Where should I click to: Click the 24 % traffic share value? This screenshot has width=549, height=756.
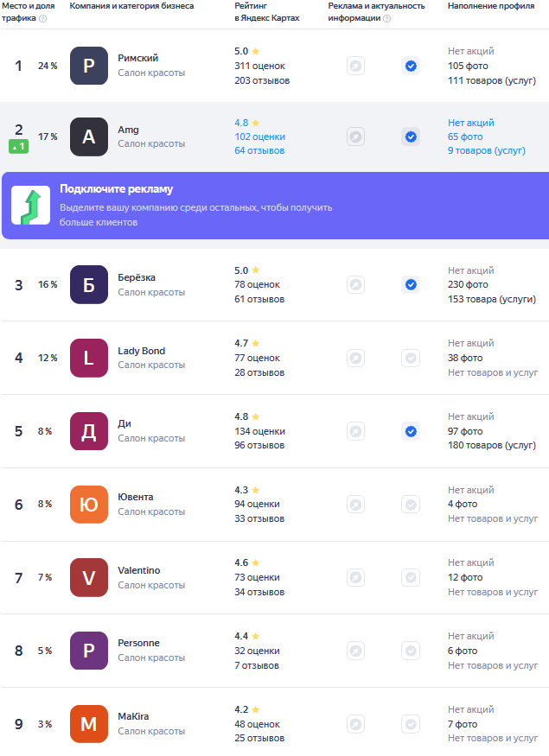click(x=48, y=66)
